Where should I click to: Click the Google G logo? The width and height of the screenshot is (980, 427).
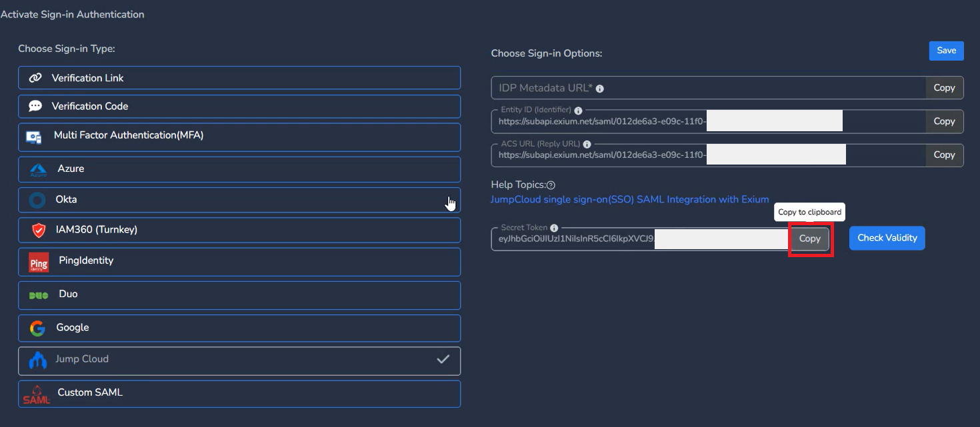click(37, 328)
